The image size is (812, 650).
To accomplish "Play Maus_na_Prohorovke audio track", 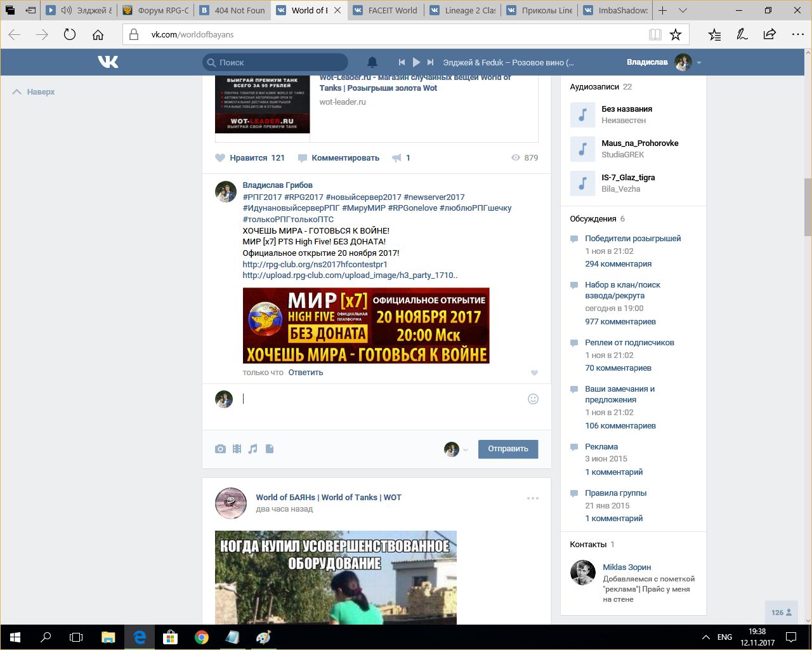I will (x=582, y=149).
